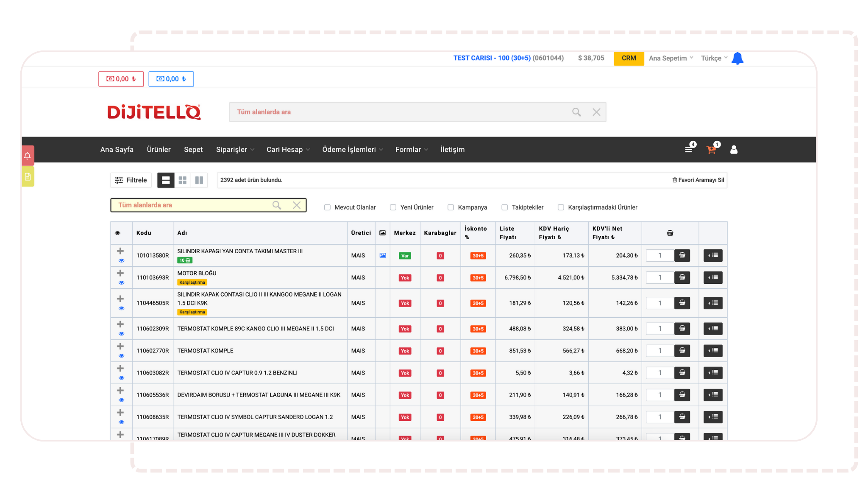Image resolution: width=868 pixels, height=503 pixels.
Task: Check the Mevcut Olanlar checkbox
Action: [x=327, y=207]
